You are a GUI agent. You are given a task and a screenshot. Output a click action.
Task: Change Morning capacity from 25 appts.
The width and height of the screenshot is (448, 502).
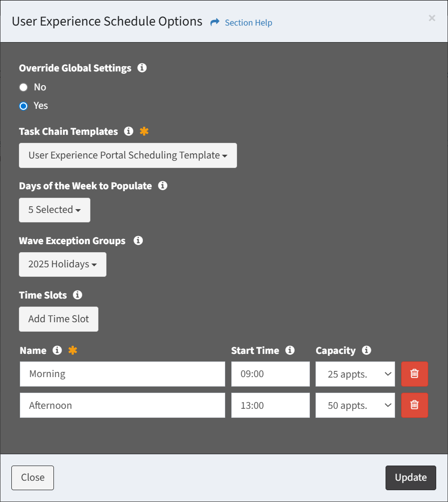pos(355,374)
